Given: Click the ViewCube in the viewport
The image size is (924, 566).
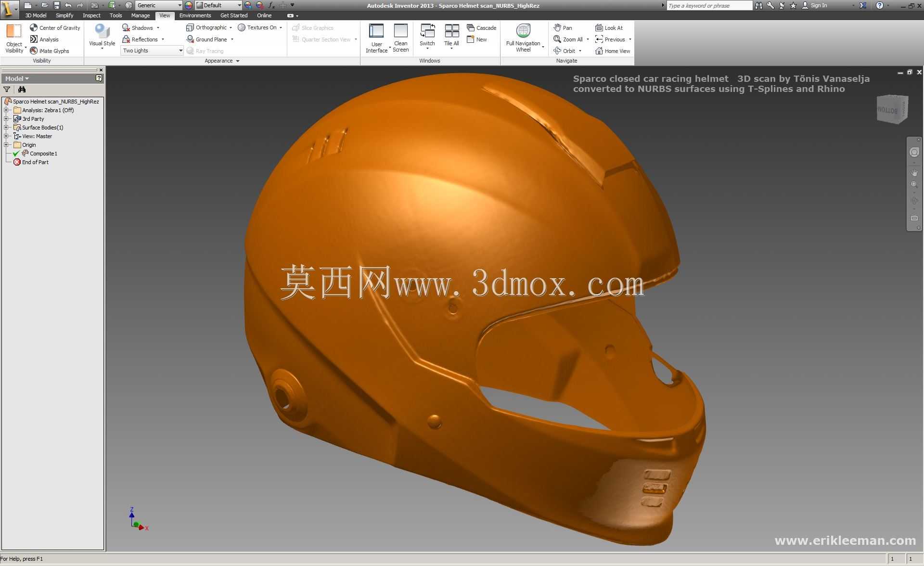Looking at the screenshot, I should pyautogui.click(x=892, y=110).
